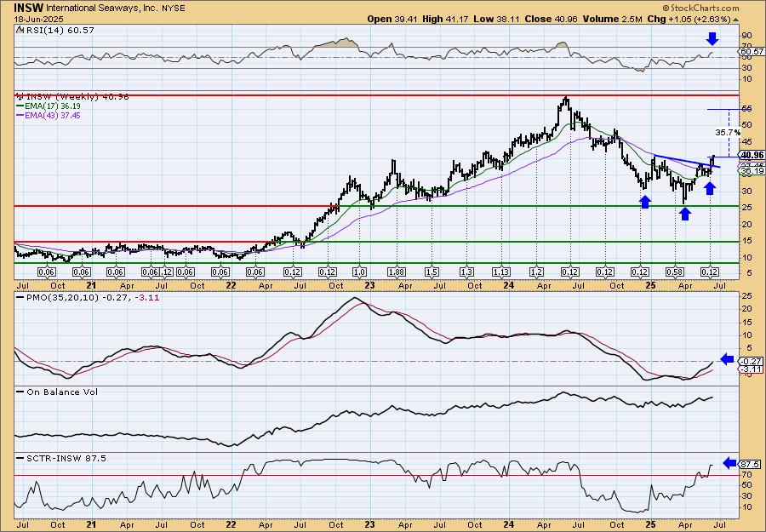Click the Close 40.96 header value
766x532 pixels.
552,19
